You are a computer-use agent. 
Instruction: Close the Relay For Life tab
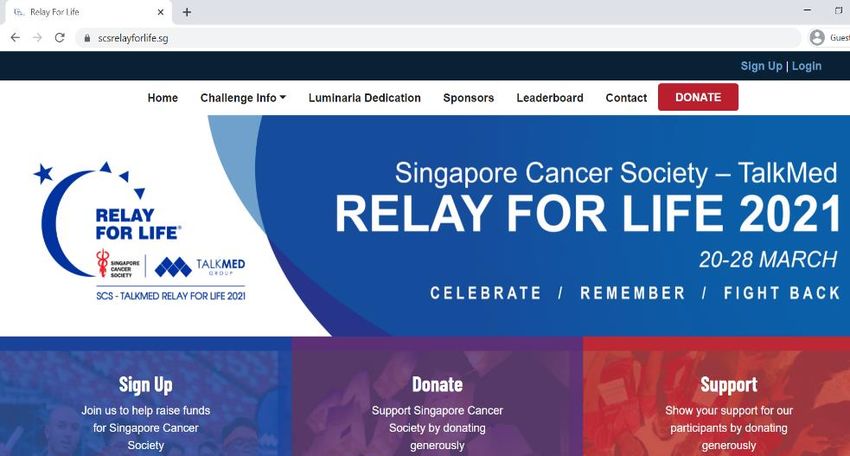pyautogui.click(x=160, y=12)
